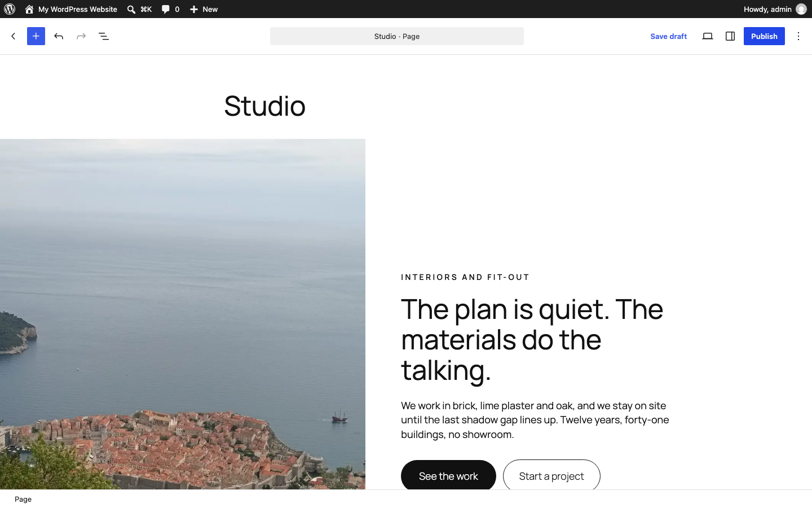812x508 pixels.
Task: Click the See the work button
Action: point(448,476)
